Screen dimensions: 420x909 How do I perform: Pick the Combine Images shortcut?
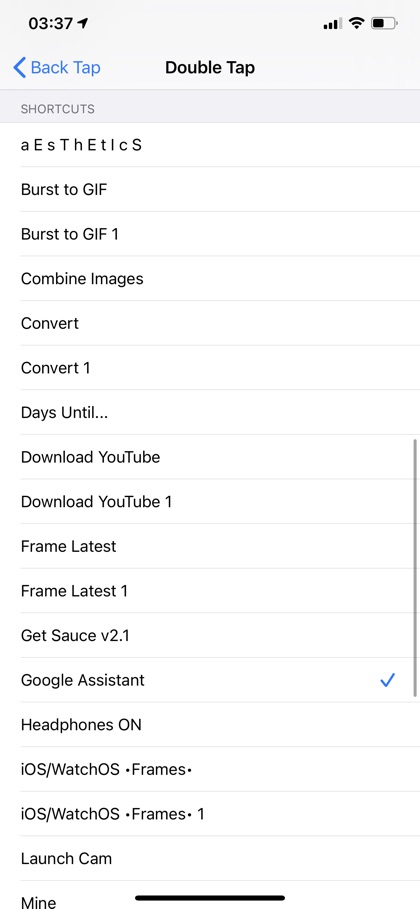210,279
